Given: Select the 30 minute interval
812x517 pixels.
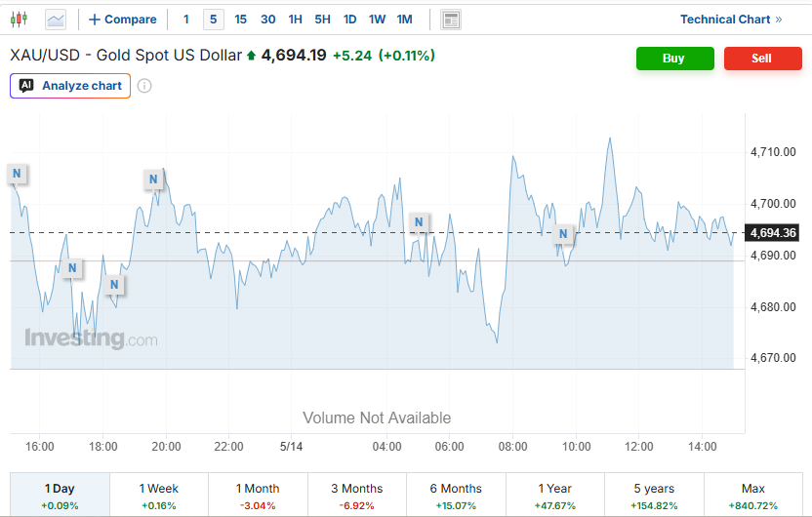Looking at the screenshot, I should [267, 20].
